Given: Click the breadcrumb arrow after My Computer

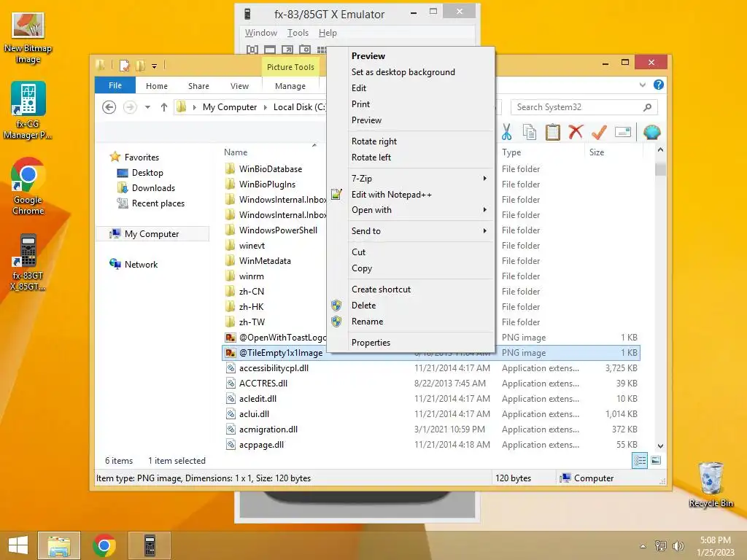Looking at the screenshot, I should 266,107.
